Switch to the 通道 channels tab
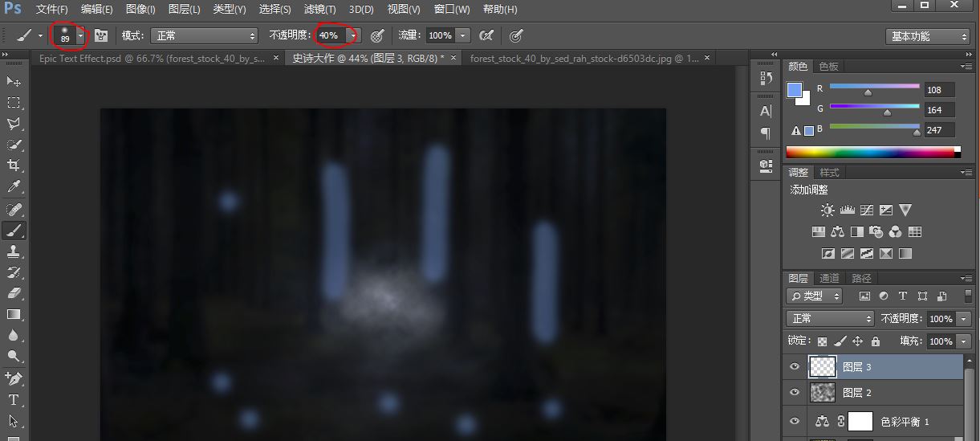 pos(829,278)
